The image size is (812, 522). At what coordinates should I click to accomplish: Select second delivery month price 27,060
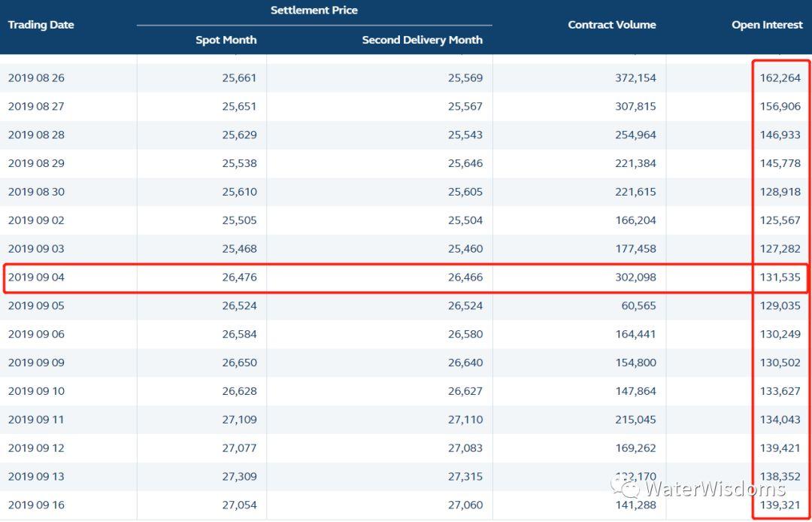tap(465, 505)
